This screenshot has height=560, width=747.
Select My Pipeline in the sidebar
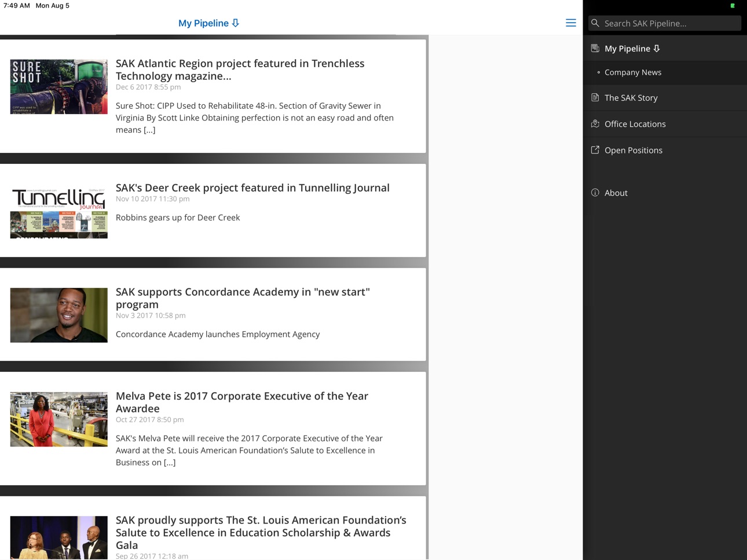[x=665, y=48]
